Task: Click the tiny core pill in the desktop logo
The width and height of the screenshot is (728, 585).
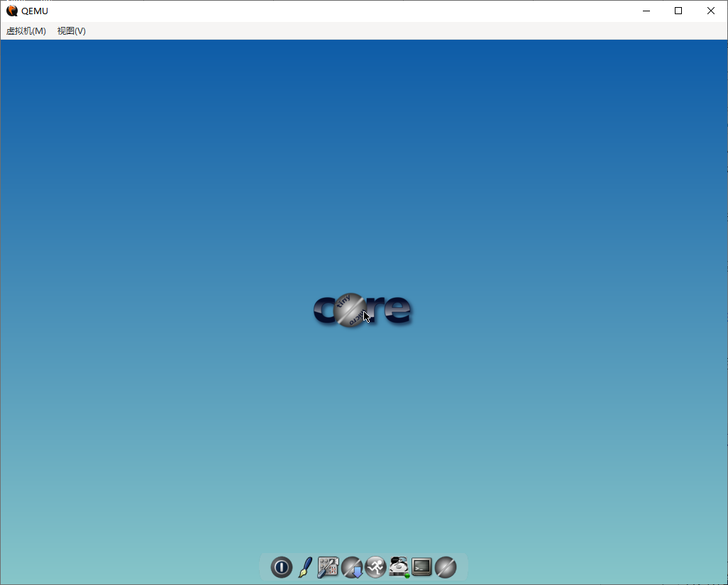Action: 350,311
